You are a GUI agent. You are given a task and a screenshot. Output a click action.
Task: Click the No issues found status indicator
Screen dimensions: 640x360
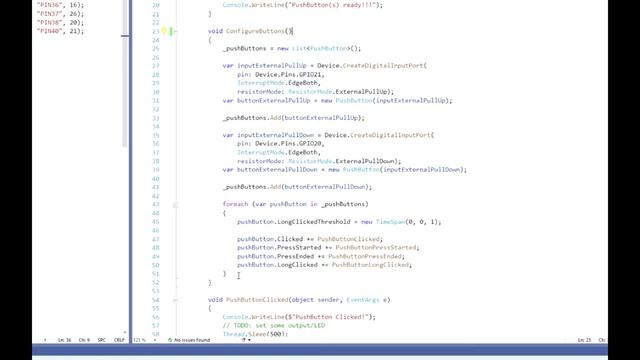pyautogui.click(x=189, y=340)
